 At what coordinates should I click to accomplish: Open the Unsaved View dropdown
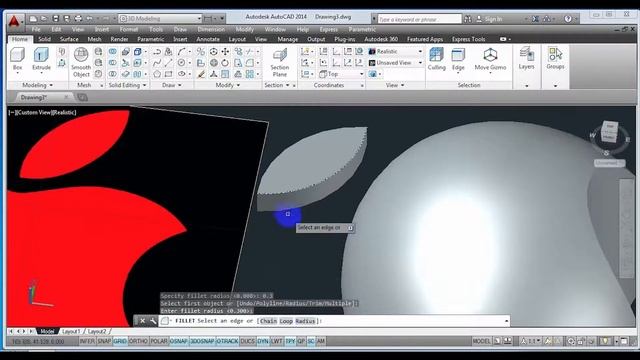pos(395,63)
